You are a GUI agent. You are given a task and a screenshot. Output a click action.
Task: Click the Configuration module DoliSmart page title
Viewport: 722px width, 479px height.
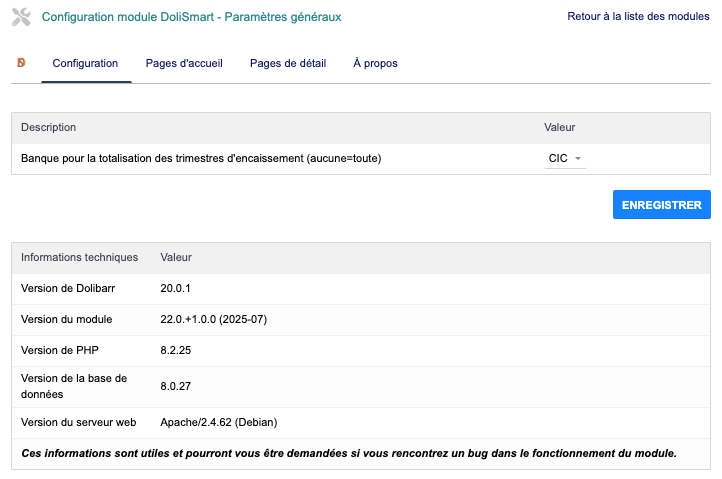191,17
